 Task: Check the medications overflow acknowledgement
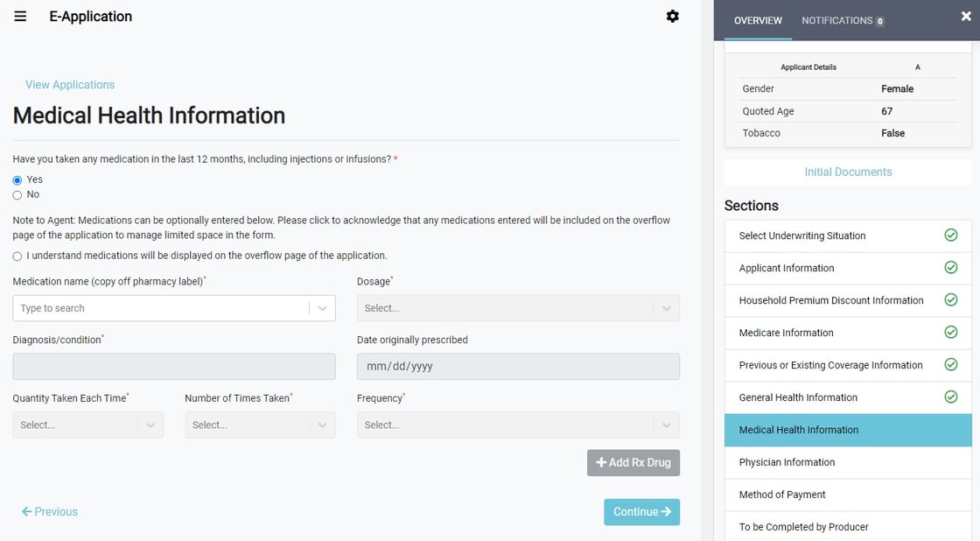(x=17, y=256)
